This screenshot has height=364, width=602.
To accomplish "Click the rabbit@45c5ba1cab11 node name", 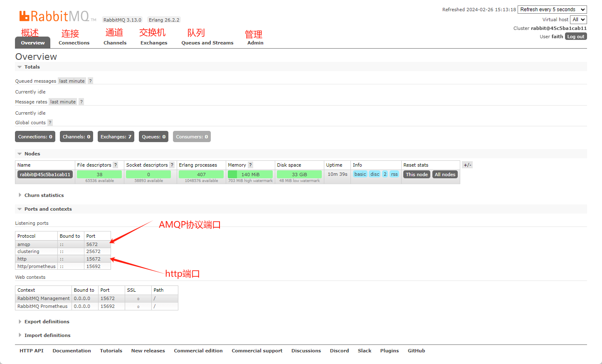I will click(45, 175).
